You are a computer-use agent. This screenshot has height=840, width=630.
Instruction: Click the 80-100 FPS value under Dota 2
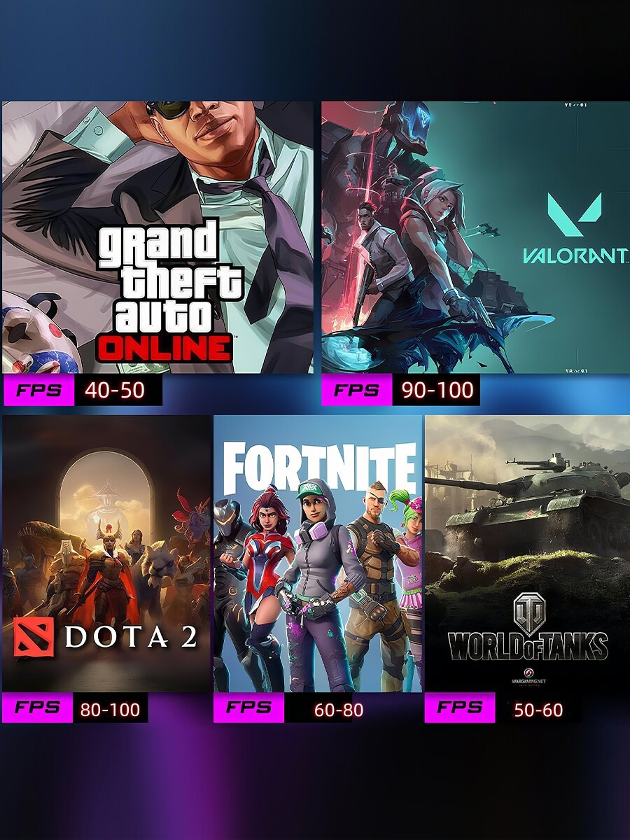(110, 708)
